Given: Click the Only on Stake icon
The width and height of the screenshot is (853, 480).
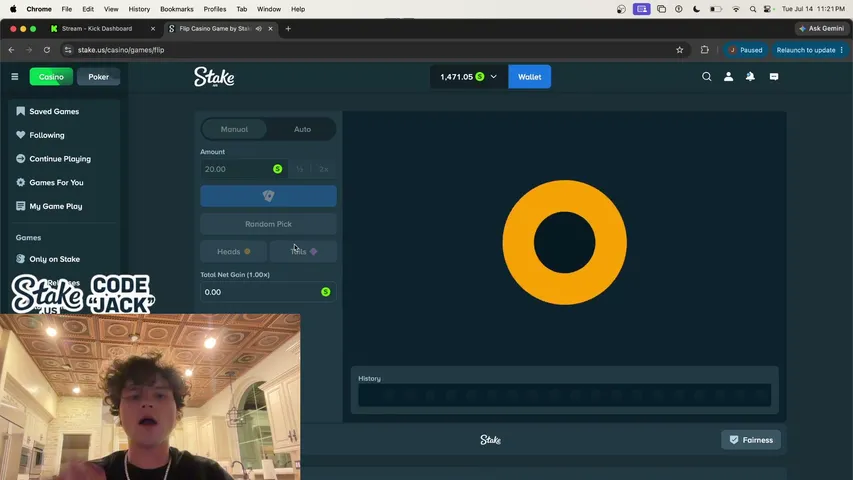Looking at the screenshot, I should pyautogui.click(x=21, y=259).
